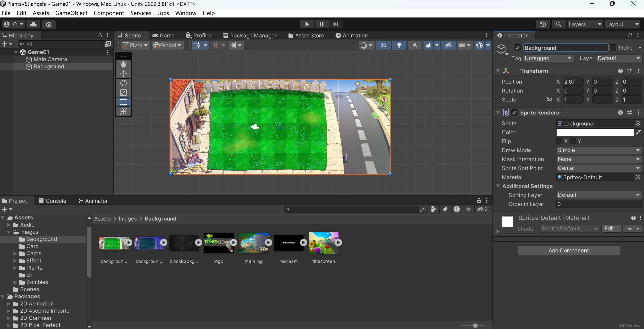Switch to the Console tab
The image size is (644, 329).
click(52, 201)
